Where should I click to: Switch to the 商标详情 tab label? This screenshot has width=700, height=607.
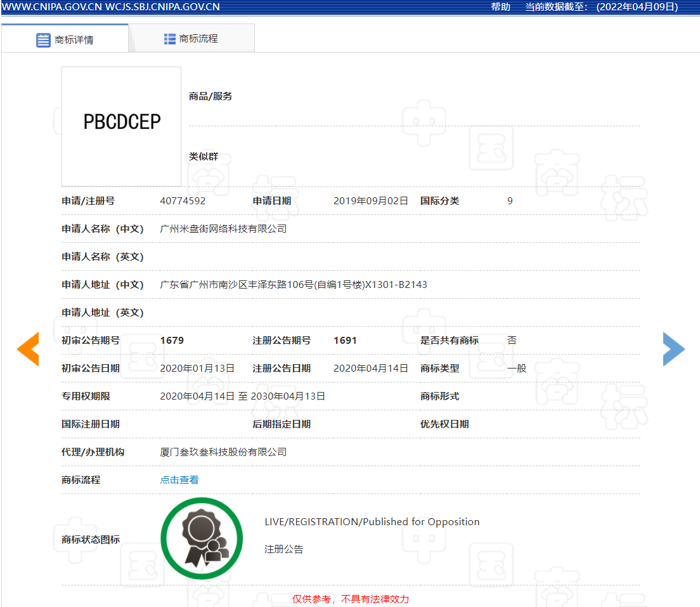coord(74,40)
